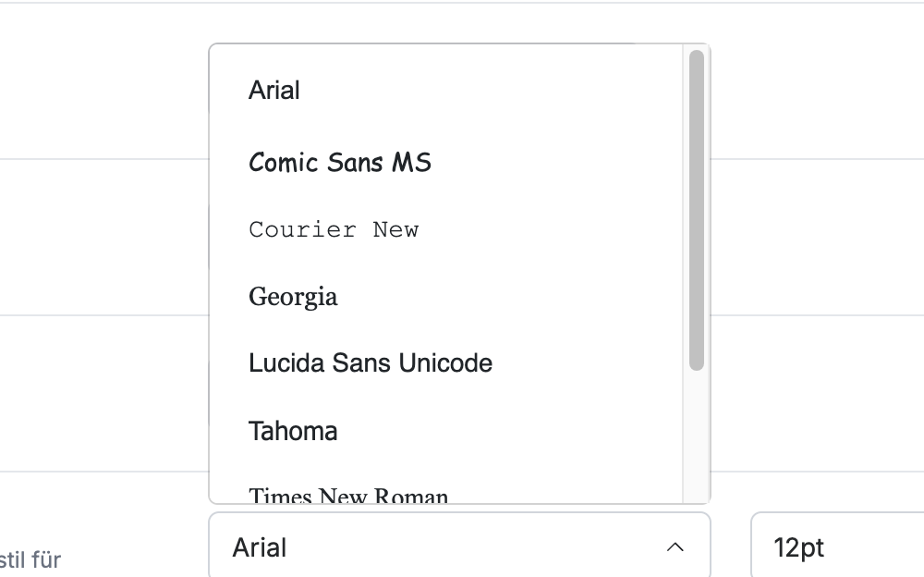
Task: Open the 12pt font size dropdown
Action: [837, 546]
